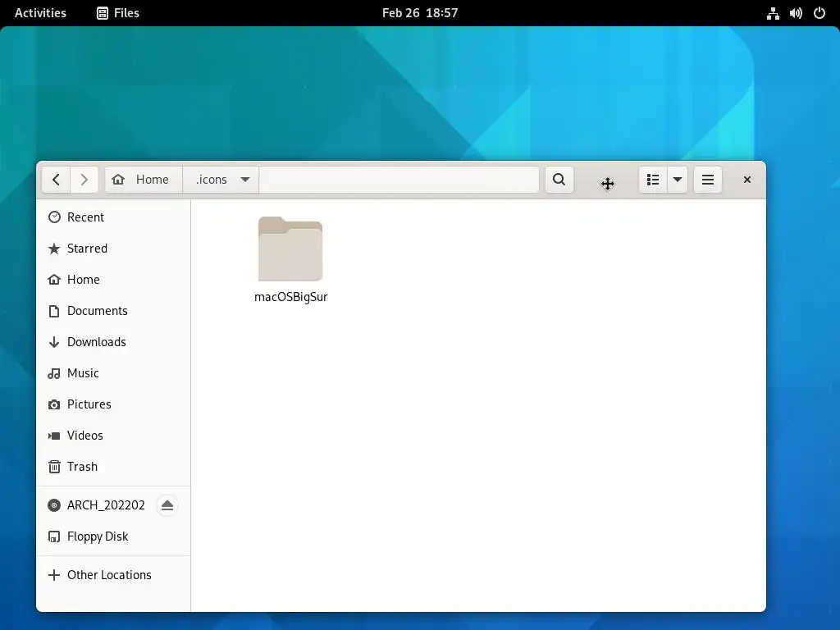Select the macOSBigSur folder name label
Viewport: 840px width, 630px height.
tap(291, 297)
